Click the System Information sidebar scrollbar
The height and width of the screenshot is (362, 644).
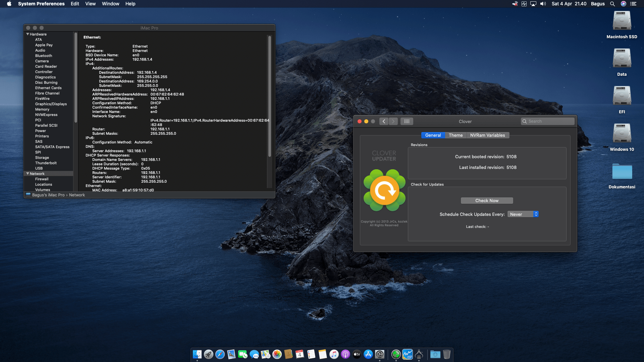[76, 77]
